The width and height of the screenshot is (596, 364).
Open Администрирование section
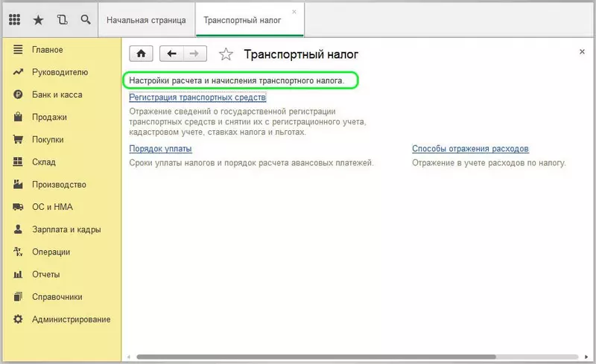pyautogui.click(x=71, y=319)
